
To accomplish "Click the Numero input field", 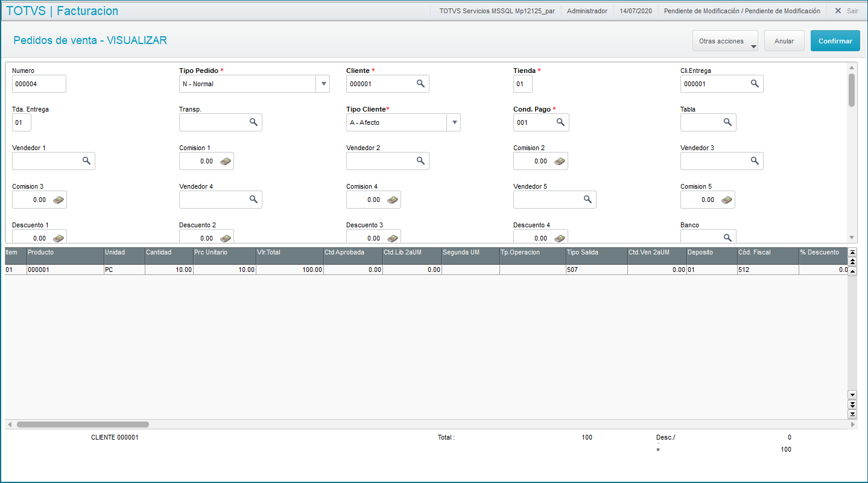I will [39, 84].
